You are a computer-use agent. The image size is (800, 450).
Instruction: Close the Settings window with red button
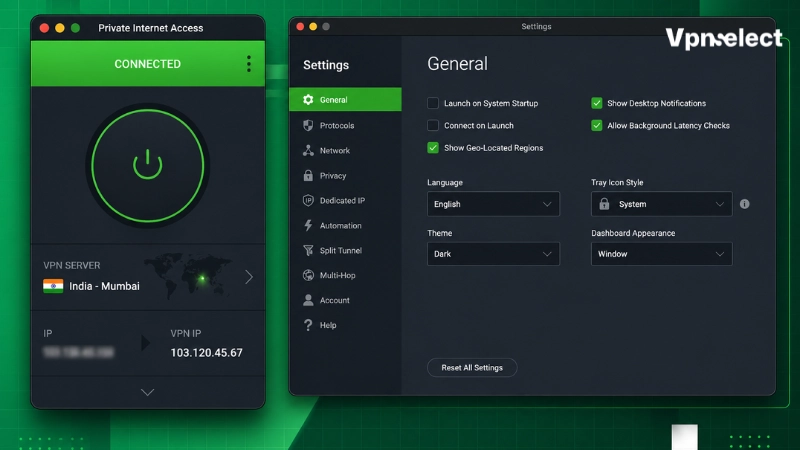click(x=300, y=27)
